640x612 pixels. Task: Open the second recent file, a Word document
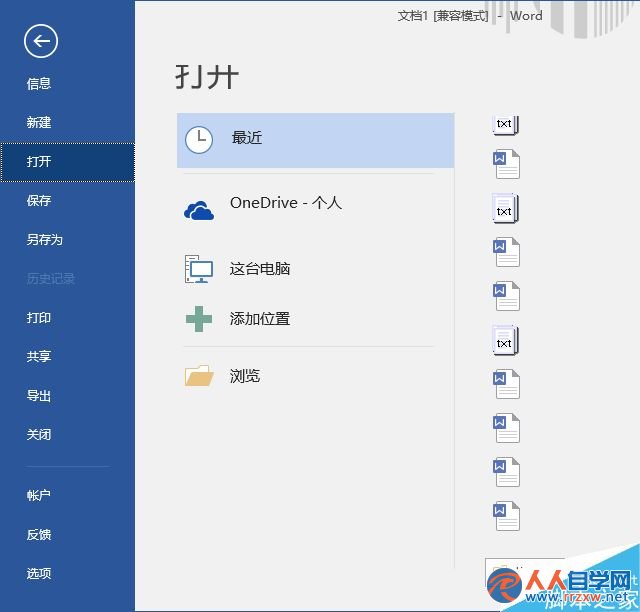pyautogui.click(x=506, y=164)
